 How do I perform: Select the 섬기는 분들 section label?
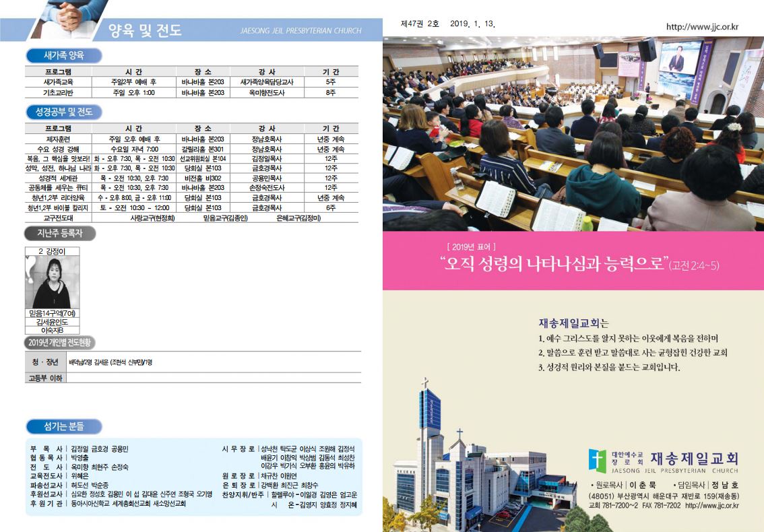click(63, 426)
